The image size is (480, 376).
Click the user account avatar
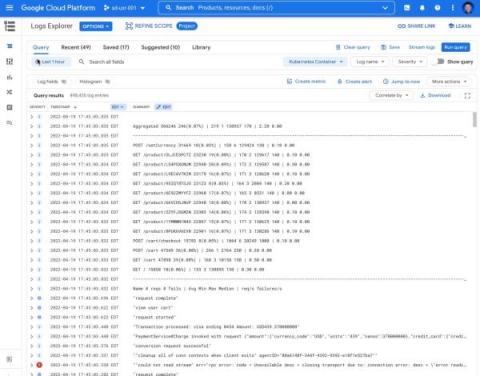point(468,8)
